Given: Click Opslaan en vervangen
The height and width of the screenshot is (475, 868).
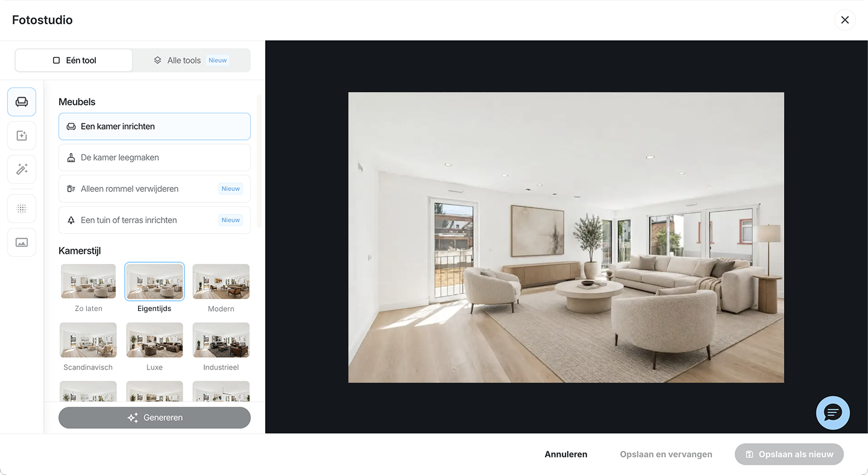Looking at the screenshot, I should click(x=666, y=455).
